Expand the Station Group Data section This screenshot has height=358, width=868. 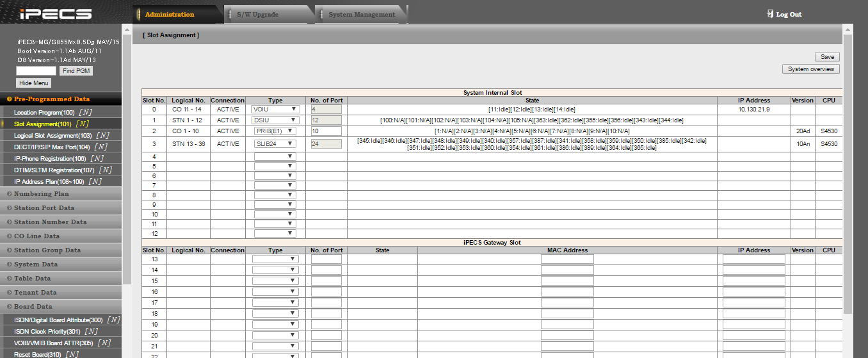click(x=47, y=250)
